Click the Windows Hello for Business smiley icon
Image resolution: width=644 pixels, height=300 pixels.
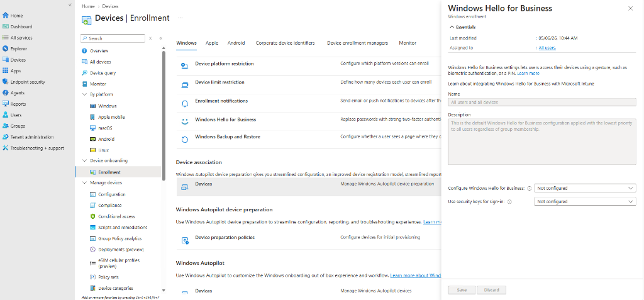point(185,121)
